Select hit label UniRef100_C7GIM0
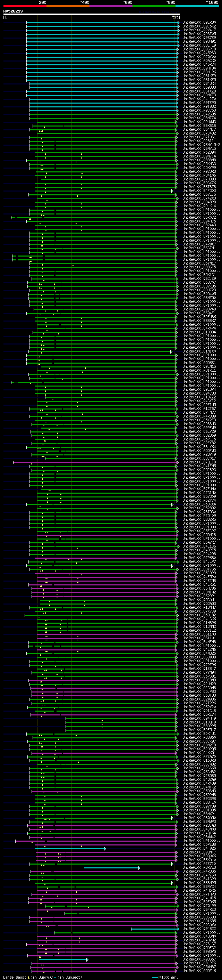This screenshot has height=980, width=222. point(199,493)
